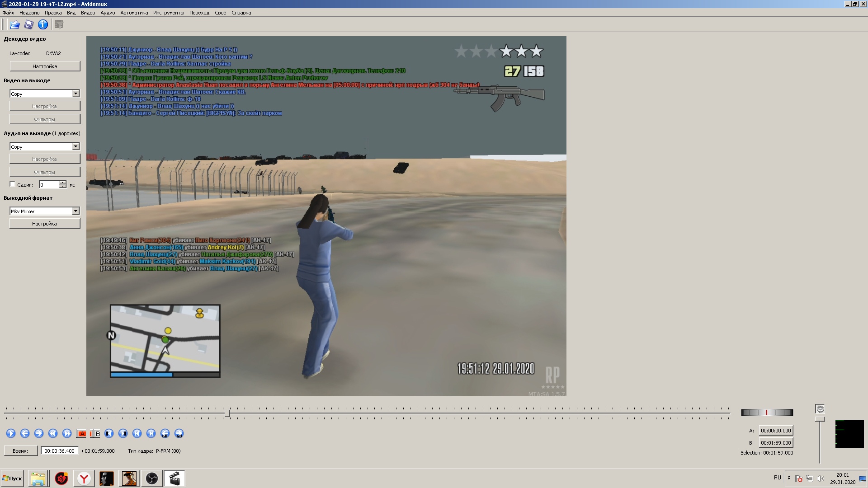Enable the Сдвиг audio shift checkbox
868x488 pixels.
[x=13, y=184]
